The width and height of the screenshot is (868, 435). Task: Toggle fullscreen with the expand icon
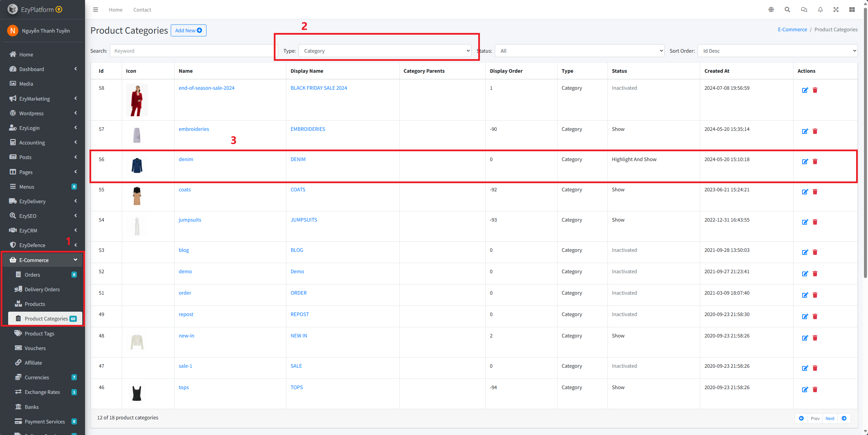pyautogui.click(x=836, y=10)
